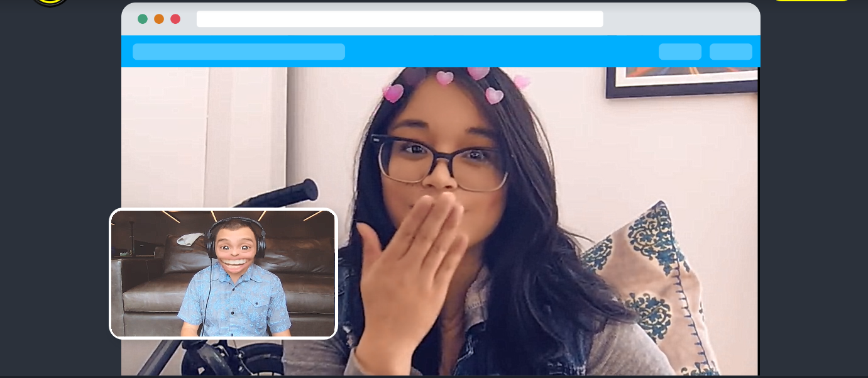868x378 pixels.
Task: Click the picture-in-picture video thumbnail
Action: [223, 274]
